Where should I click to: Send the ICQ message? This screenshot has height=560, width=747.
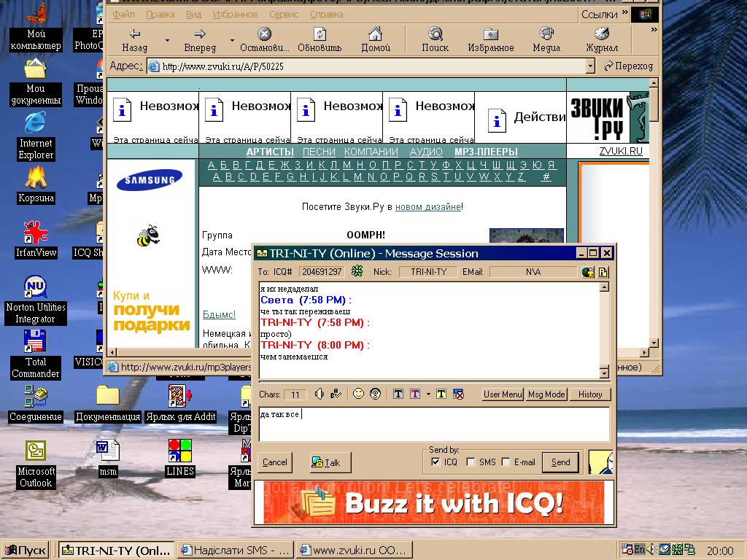[561, 462]
